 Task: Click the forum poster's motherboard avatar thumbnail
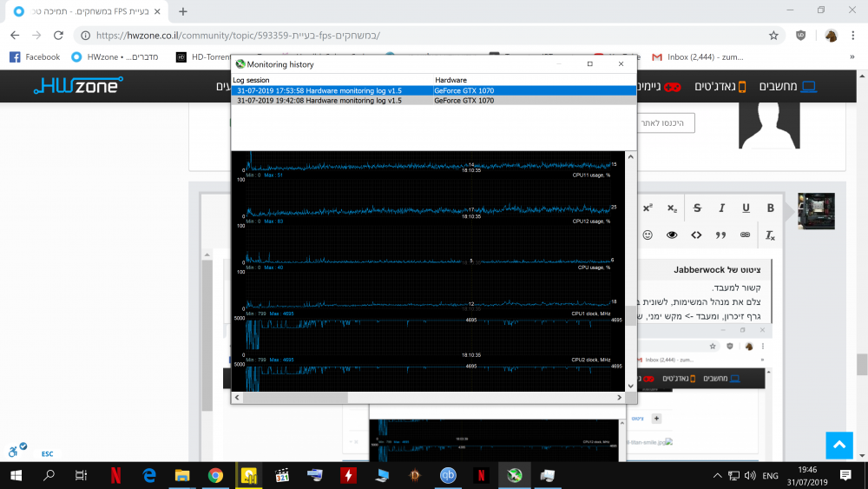[x=816, y=211]
